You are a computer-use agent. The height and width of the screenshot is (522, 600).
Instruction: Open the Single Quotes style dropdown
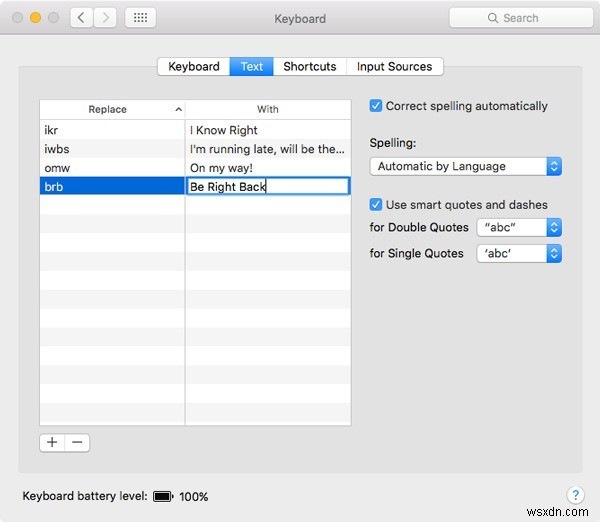(x=519, y=253)
